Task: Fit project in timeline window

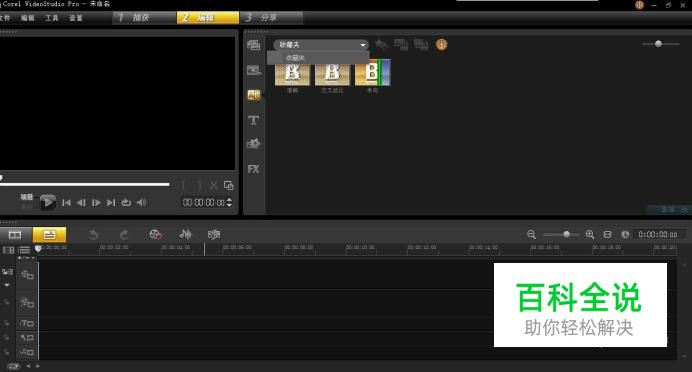Action: 608,234
